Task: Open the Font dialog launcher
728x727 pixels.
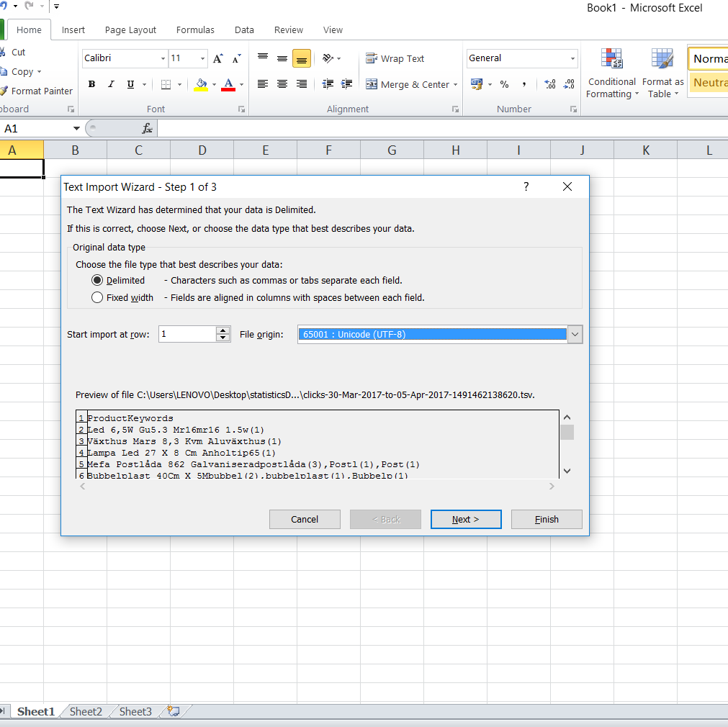Action: [x=241, y=109]
